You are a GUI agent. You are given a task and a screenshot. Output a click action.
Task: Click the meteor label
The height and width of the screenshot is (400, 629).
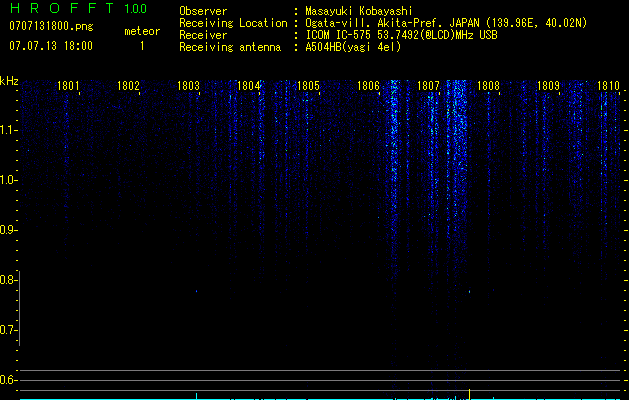[142, 31]
